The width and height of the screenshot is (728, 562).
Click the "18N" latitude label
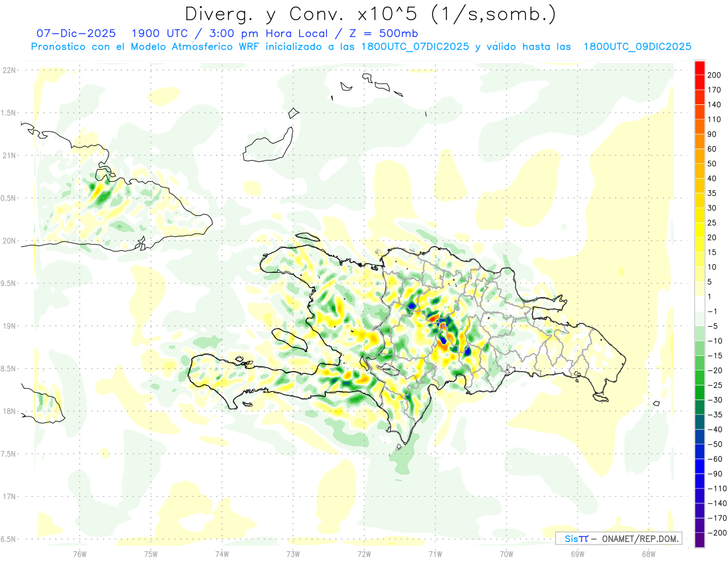(10, 412)
